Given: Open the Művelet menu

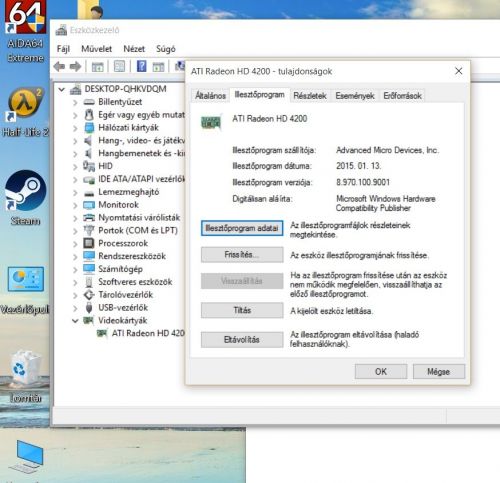Looking at the screenshot, I should point(97,49).
